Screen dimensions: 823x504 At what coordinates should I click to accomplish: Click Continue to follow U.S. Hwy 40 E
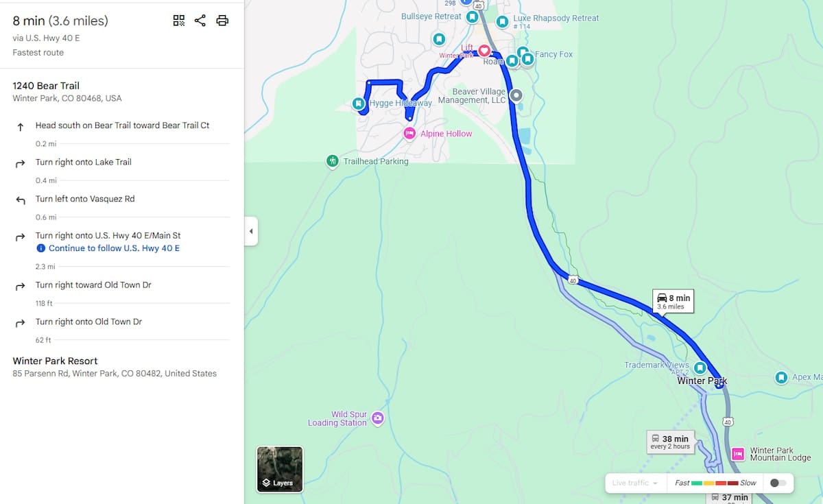coord(114,248)
